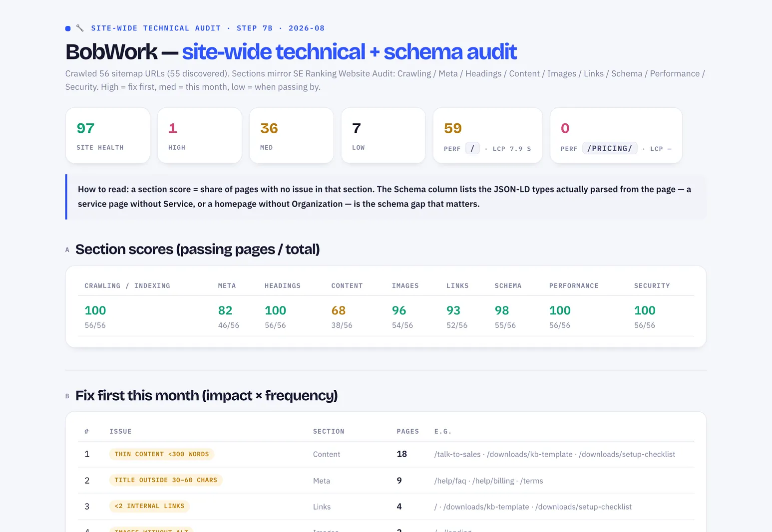This screenshot has height=532, width=772.
Task: Click the "Section scores (passing pages / total)" heading
Action: [198, 249]
